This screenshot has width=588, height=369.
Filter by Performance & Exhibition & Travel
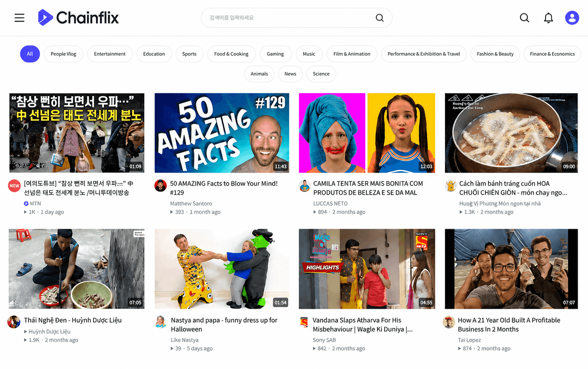click(x=424, y=54)
